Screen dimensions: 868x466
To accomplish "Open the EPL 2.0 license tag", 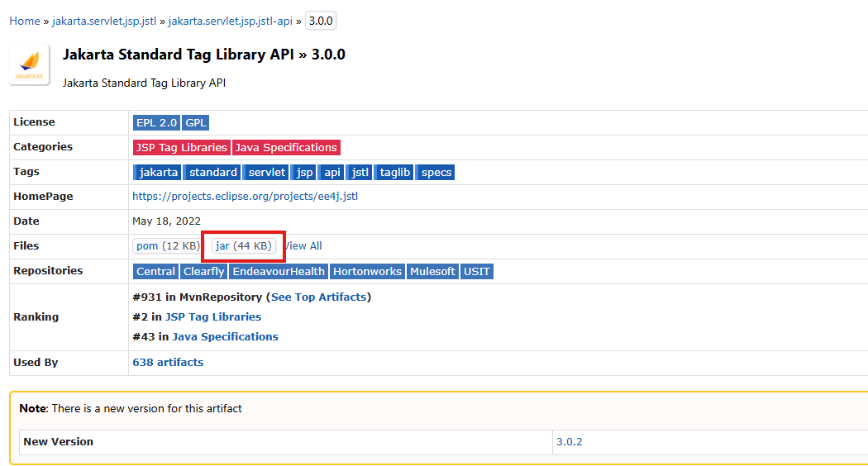I will 157,123.
